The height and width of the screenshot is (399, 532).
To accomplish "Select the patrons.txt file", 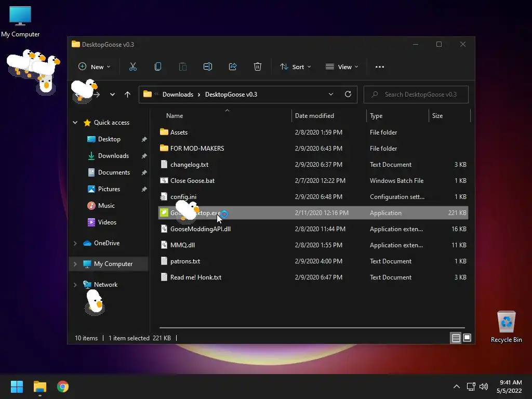I will (x=313, y=261).
